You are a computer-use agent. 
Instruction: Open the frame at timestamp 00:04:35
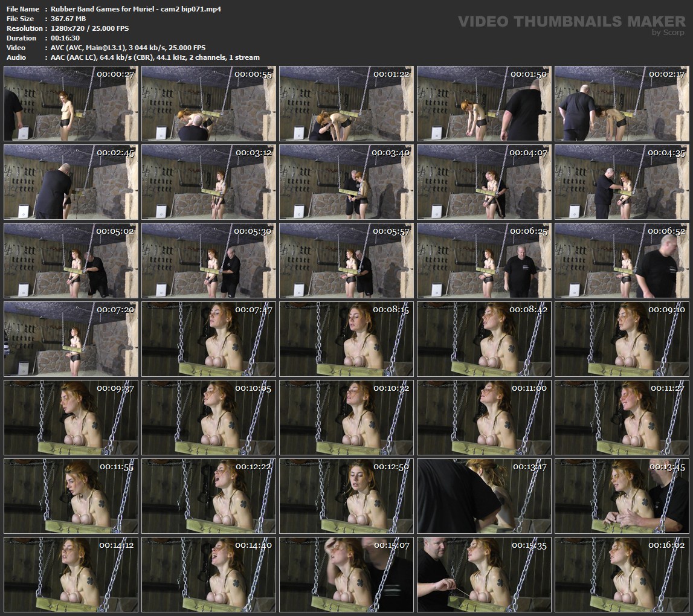point(622,182)
